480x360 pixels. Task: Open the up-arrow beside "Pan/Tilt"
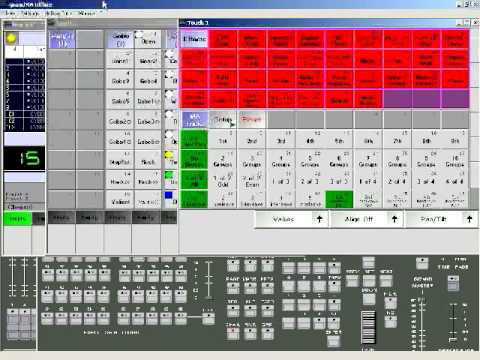coord(469,219)
